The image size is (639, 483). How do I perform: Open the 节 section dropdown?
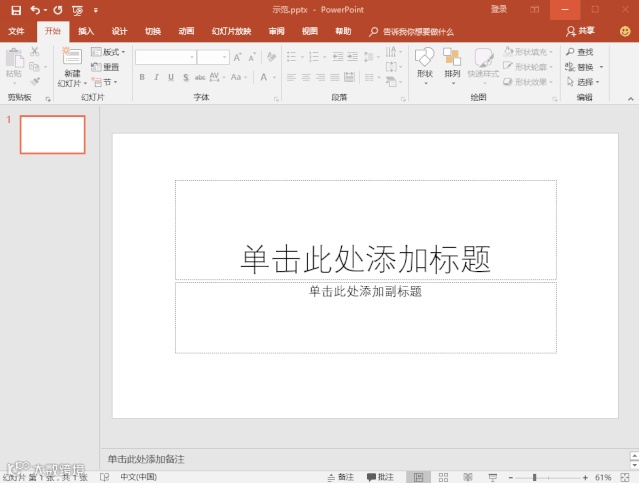(105, 82)
